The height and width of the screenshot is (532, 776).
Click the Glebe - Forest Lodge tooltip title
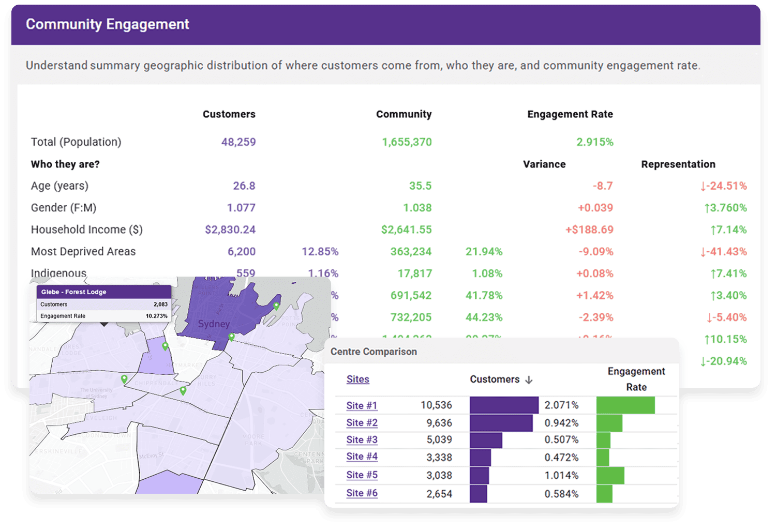coord(74,292)
